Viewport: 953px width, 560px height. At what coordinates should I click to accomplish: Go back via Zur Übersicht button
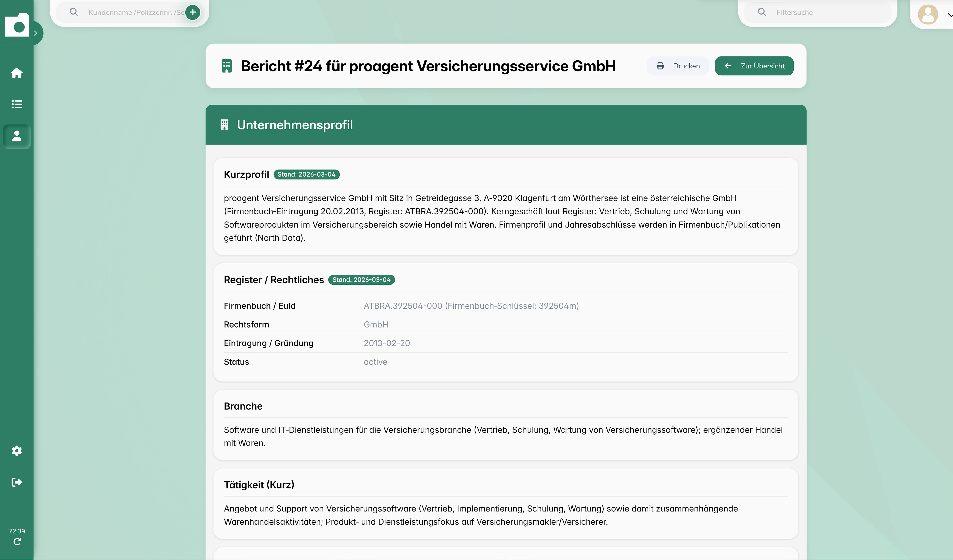click(754, 66)
